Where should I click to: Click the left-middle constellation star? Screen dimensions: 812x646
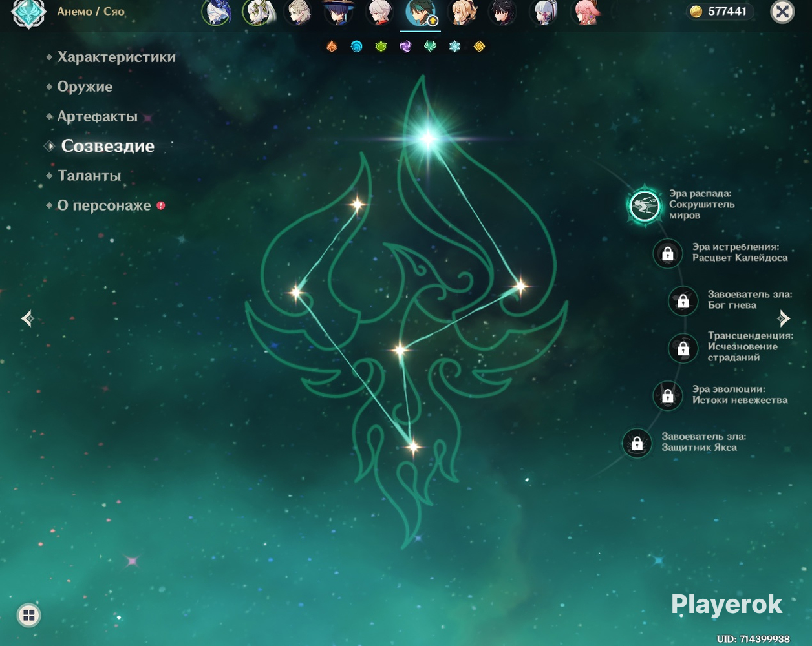point(296,292)
